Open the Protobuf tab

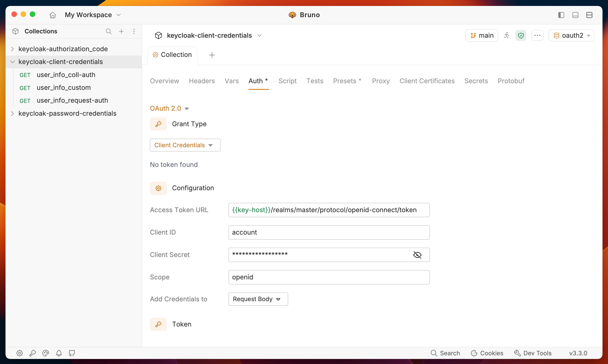[x=511, y=81]
